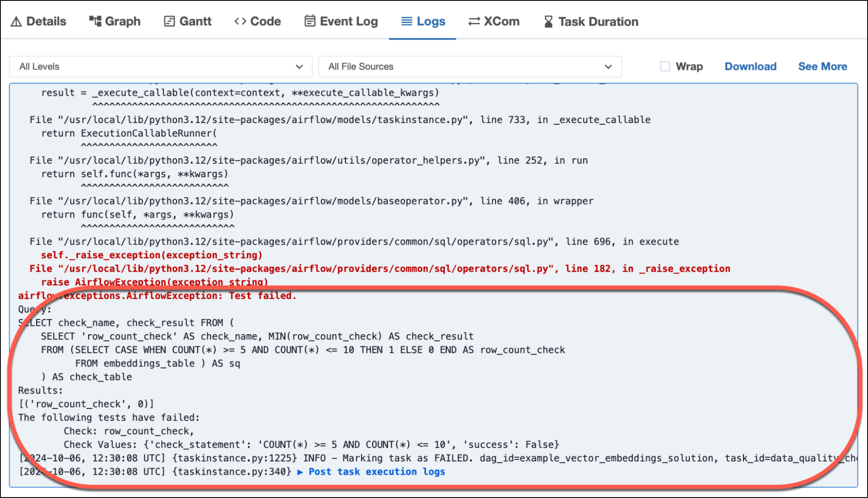The height and width of the screenshot is (498, 868).
Task: Open the Event Log tab
Action: tap(349, 21)
